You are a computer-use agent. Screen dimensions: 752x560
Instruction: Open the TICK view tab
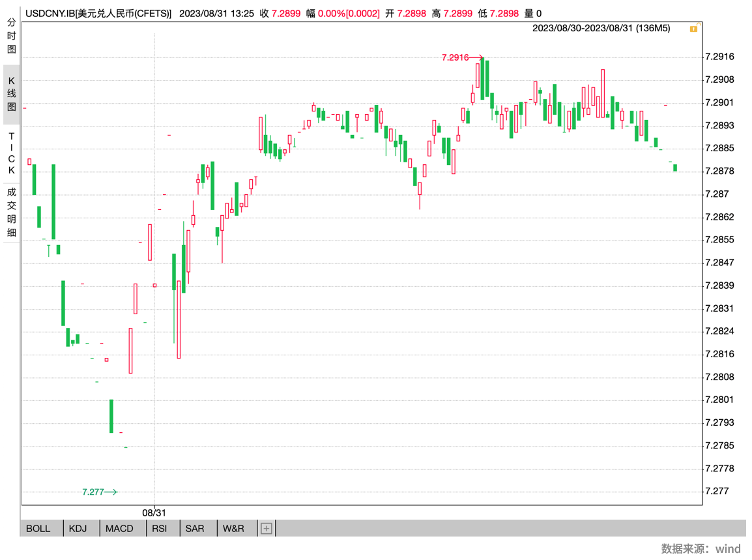point(12,153)
